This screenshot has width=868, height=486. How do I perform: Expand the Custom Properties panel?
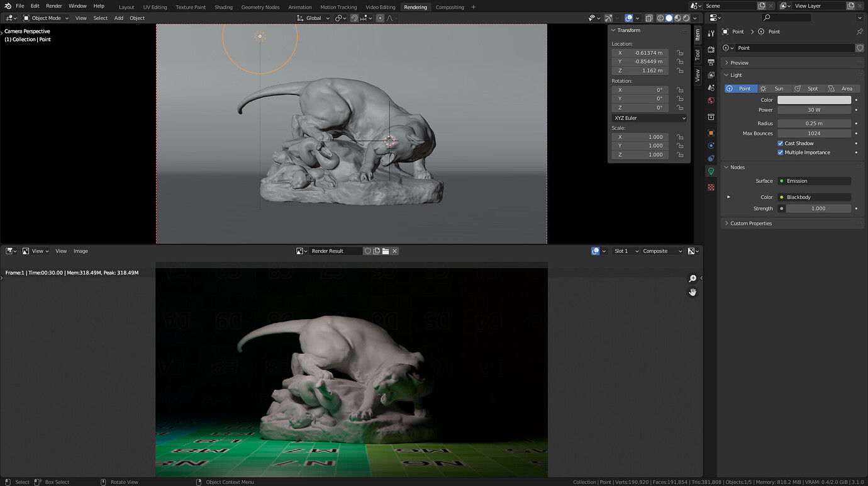(750, 223)
